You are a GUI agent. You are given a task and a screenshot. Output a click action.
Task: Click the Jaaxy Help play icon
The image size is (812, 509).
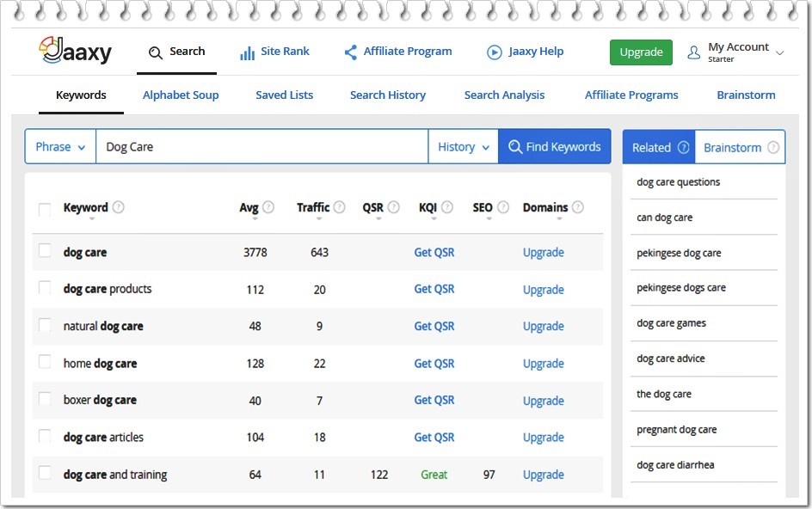495,52
